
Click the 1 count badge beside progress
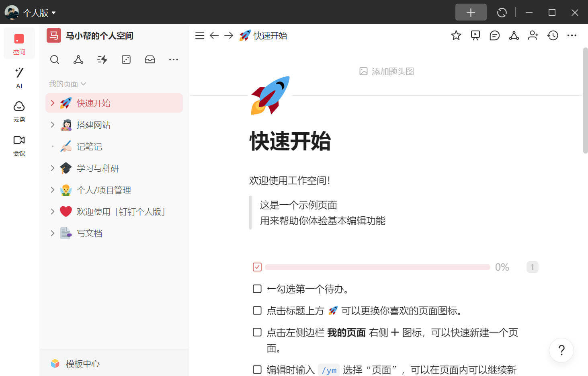pyautogui.click(x=533, y=267)
